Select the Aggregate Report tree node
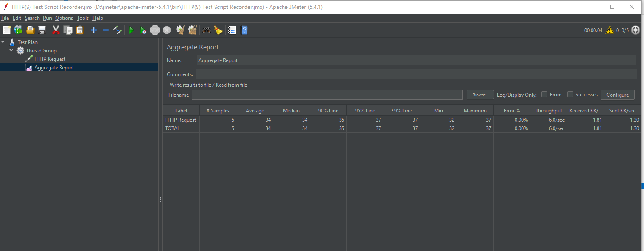The width and height of the screenshot is (644, 251). 54,68
